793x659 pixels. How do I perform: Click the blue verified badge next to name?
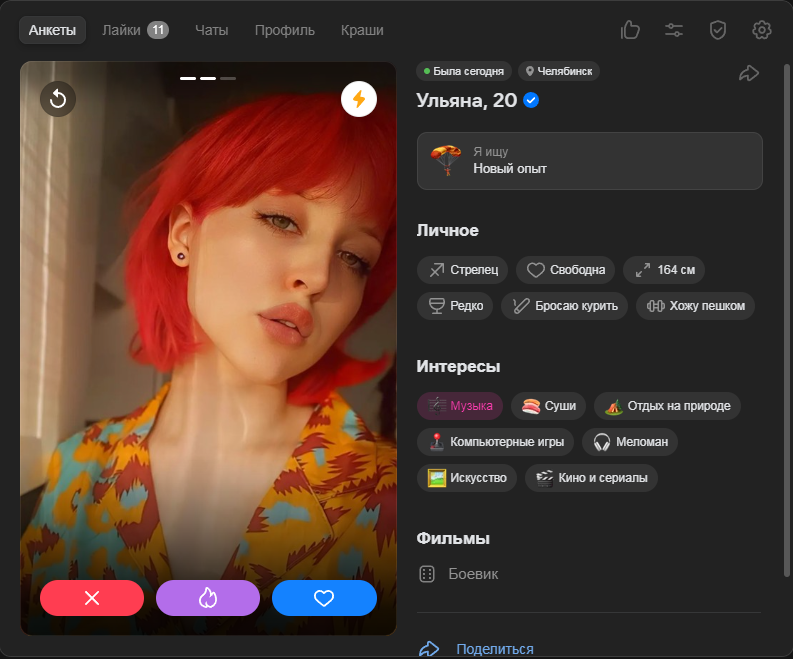pos(531,100)
